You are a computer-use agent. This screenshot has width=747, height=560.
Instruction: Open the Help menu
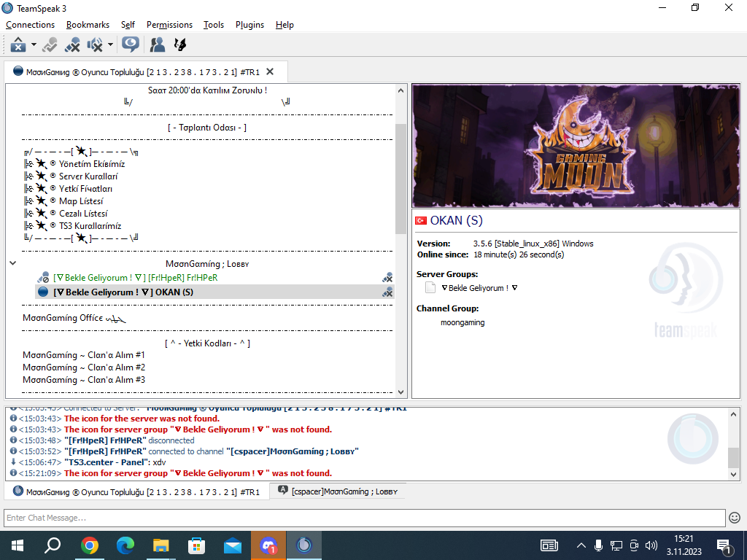click(x=285, y=25)
